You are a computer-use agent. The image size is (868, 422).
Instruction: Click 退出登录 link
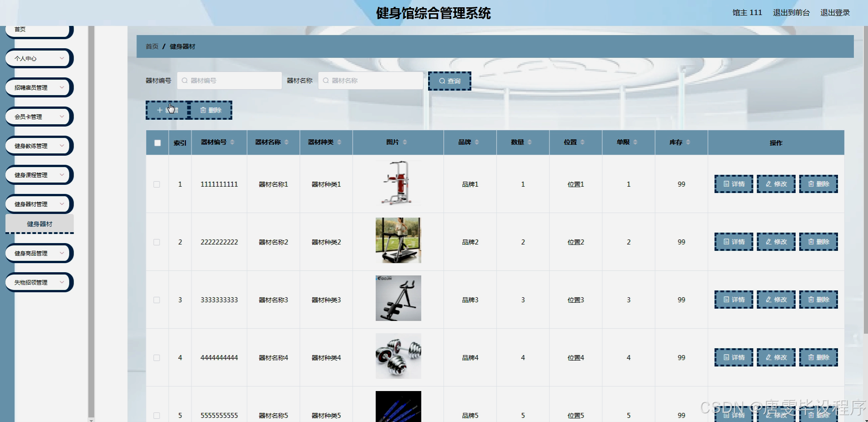[x=835, y=13]
